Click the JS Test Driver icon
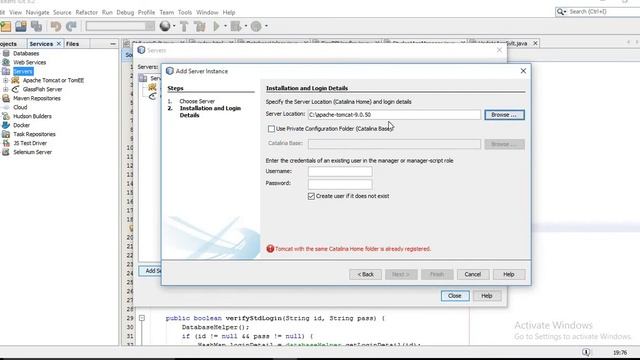Screen dimensions: 640x360 click(6, 143)
